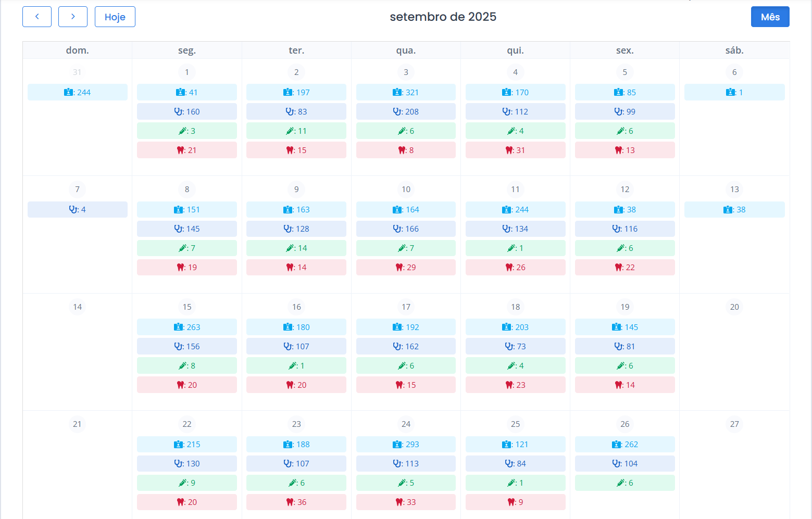Click the syringe badge on September 16
This screenshot has height=519, width=812.
296,365
